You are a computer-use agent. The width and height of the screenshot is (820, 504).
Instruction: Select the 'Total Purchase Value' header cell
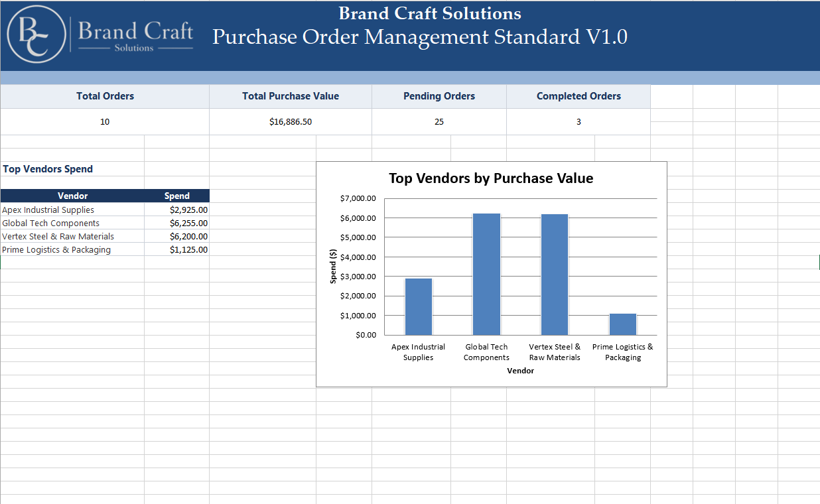tap(291, 96)
